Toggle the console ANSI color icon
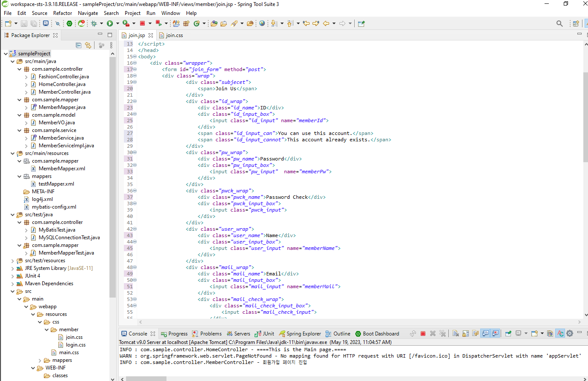The height and width of the screenshot is (381, 588). click(x=560, y=333)
